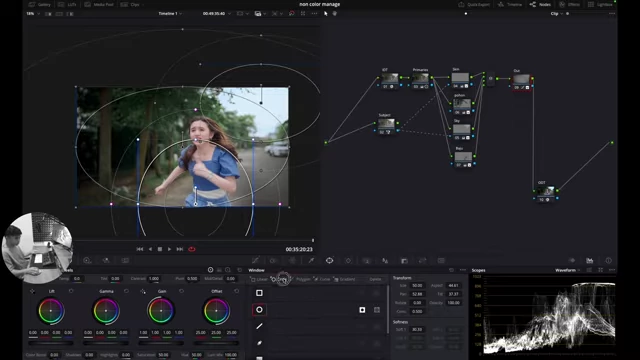Click the parallel mixer node
The width and height of the screenshot is (640, 360).
tap(490, 78)
